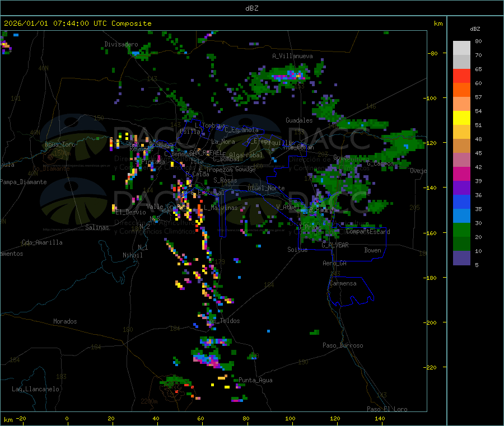Click the Salinas location label
This screenshot has height=426, width=504.
click(97, 227)
